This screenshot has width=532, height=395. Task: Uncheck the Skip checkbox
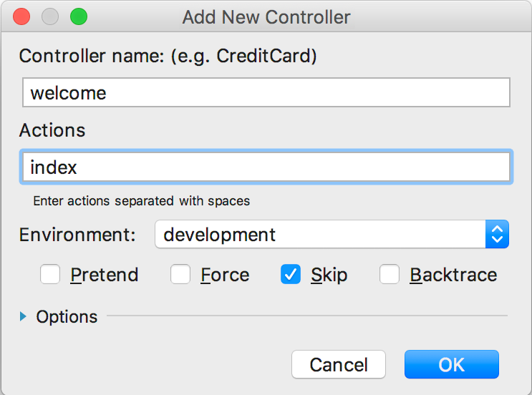[x=291, y=275]
